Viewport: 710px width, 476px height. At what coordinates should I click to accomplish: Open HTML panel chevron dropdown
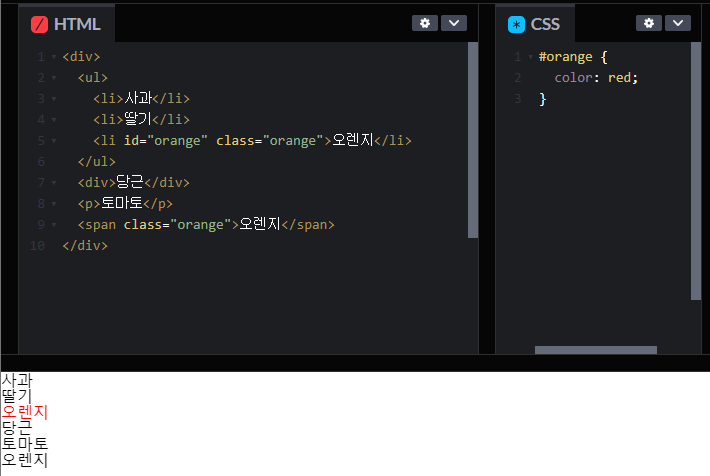click(x=454, y=23)
